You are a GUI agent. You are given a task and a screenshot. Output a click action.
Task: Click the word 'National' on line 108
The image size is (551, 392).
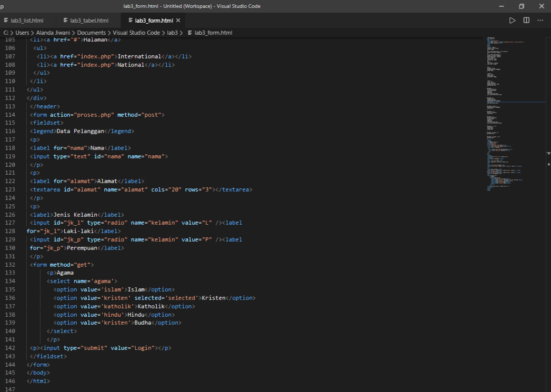pos(131,65)
